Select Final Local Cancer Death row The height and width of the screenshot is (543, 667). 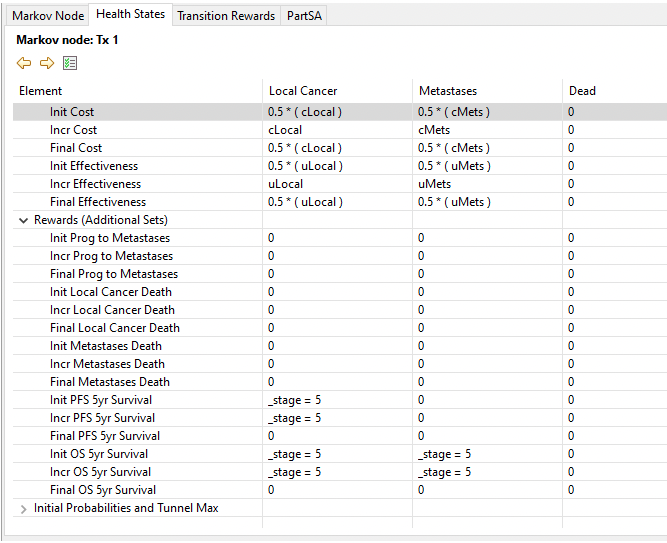(340, 328)
